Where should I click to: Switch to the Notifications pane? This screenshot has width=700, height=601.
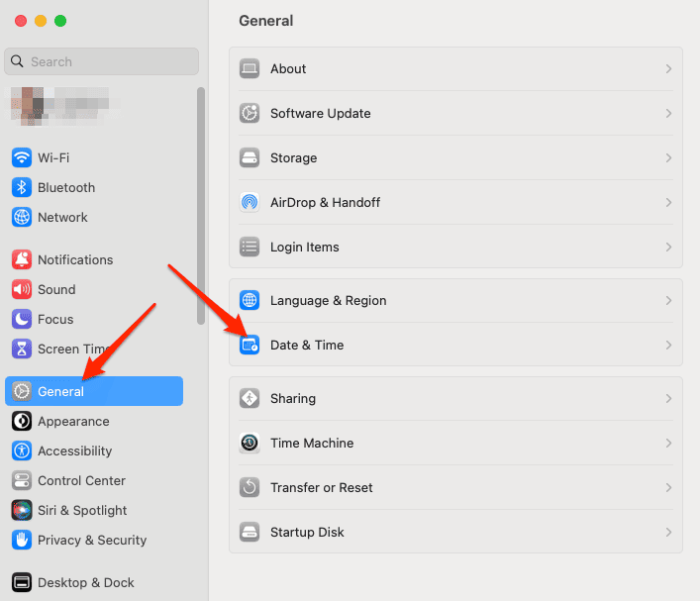pyautogui.click(x=75, y=259)
